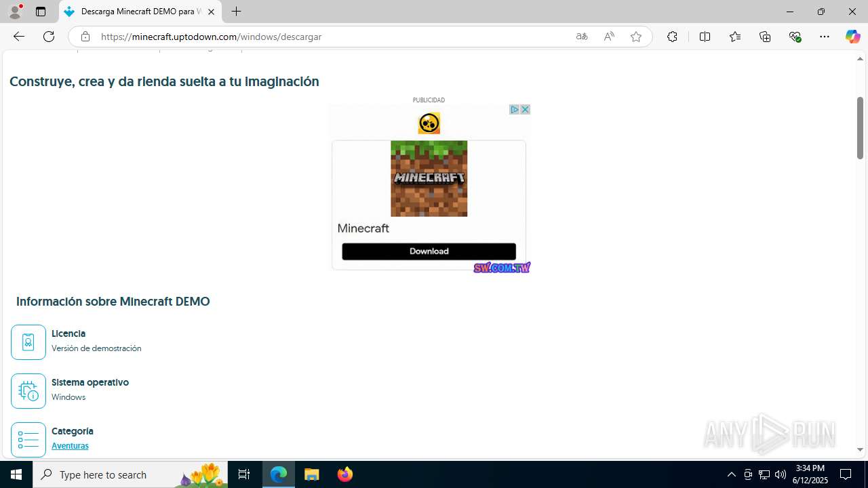Open Firefox taskbar icon
This screenshot has height=488, width=868.
(x=345, y=474)
